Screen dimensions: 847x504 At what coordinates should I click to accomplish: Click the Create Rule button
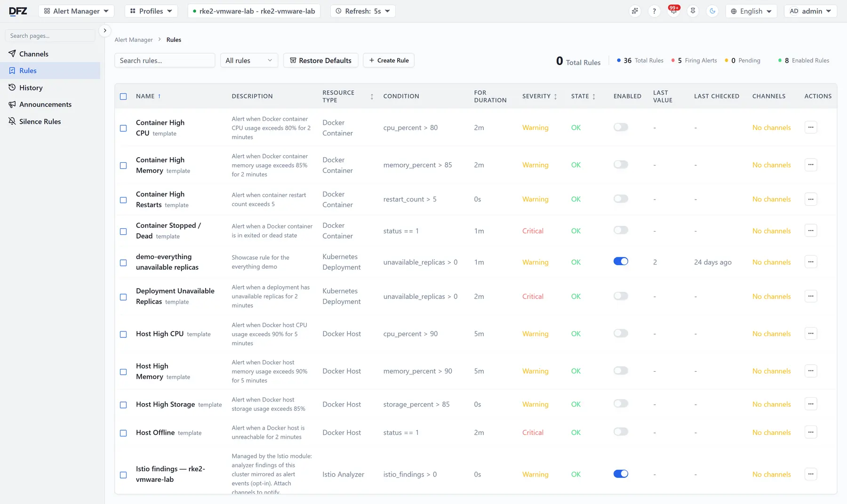pyautogui.click(x=389, y=60)
